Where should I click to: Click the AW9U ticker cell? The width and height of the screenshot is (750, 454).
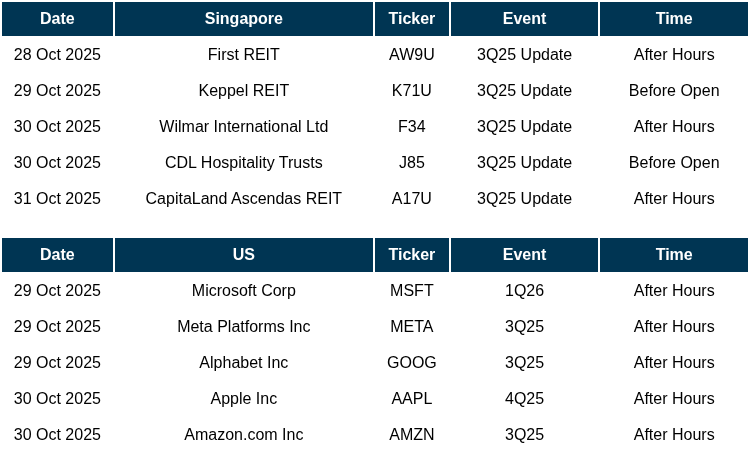pos(412,55)
